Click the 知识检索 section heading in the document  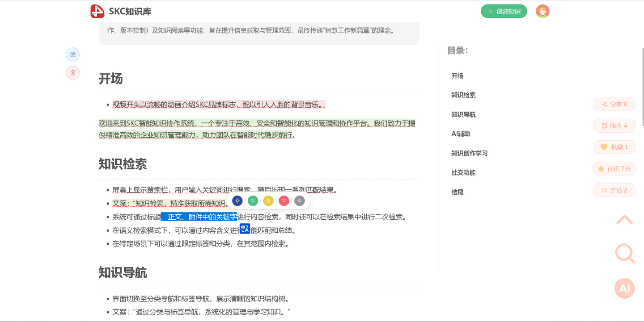pos(123,164)
